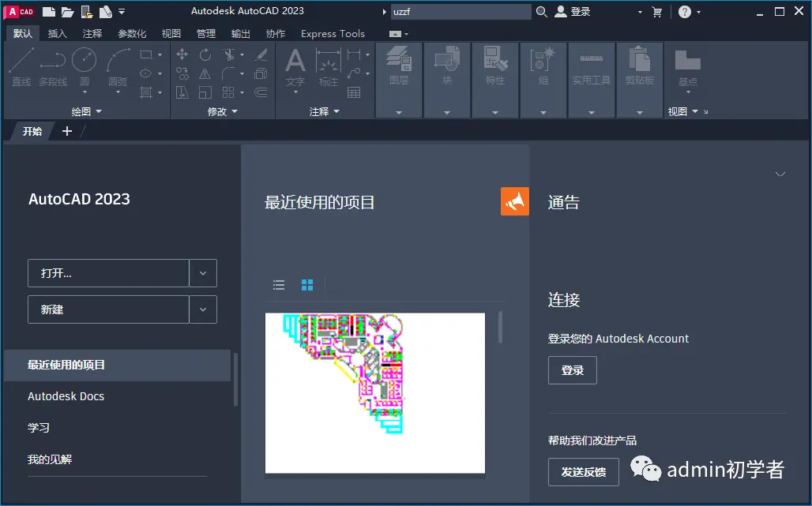Click the Autodesk App Store cart icon

[x=657, y=11]
